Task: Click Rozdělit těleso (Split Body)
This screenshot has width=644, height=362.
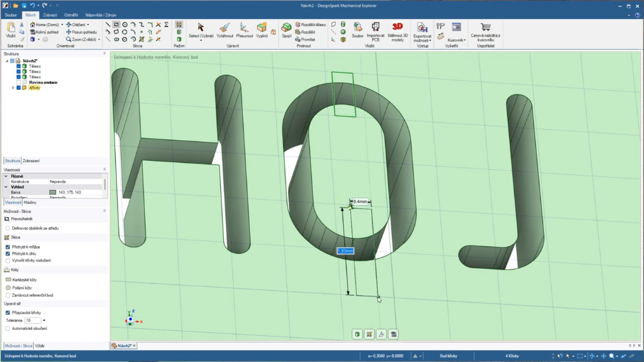Action: [x=310, y=25]
